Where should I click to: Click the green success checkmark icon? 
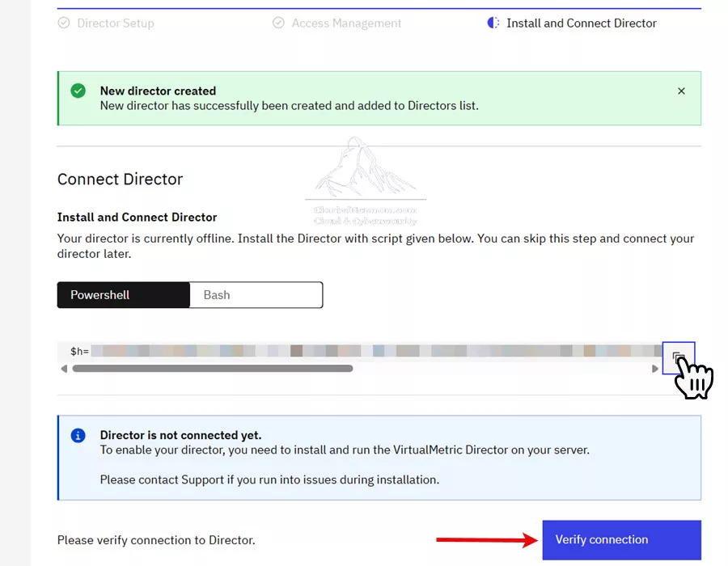(x=78, y=91)
